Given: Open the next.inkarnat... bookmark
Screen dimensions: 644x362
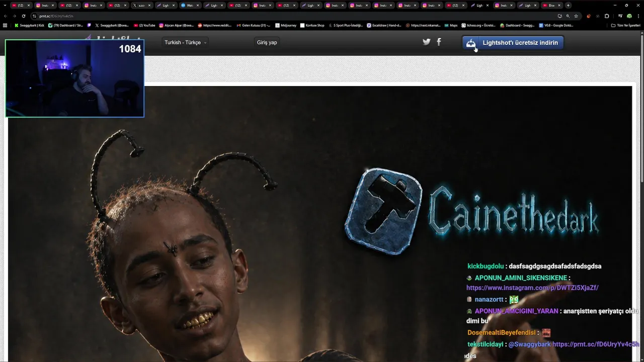Looking at the screenshot, I should (423, 25).
